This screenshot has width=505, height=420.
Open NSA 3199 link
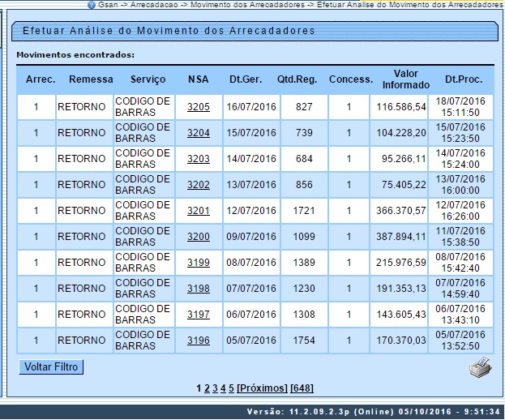click(198, 263)
